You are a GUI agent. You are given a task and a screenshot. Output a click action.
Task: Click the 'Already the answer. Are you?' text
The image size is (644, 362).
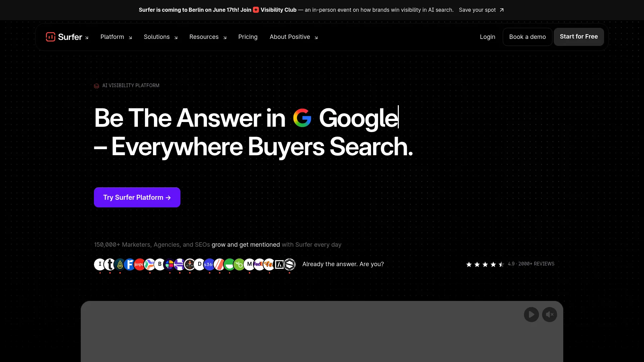[x=343, y=264]
